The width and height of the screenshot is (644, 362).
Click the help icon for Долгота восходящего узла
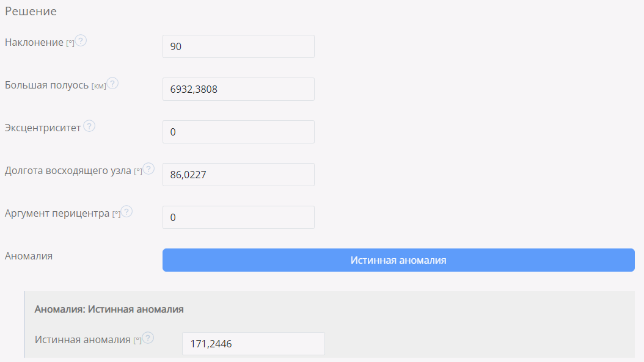(x=148, y=169)
